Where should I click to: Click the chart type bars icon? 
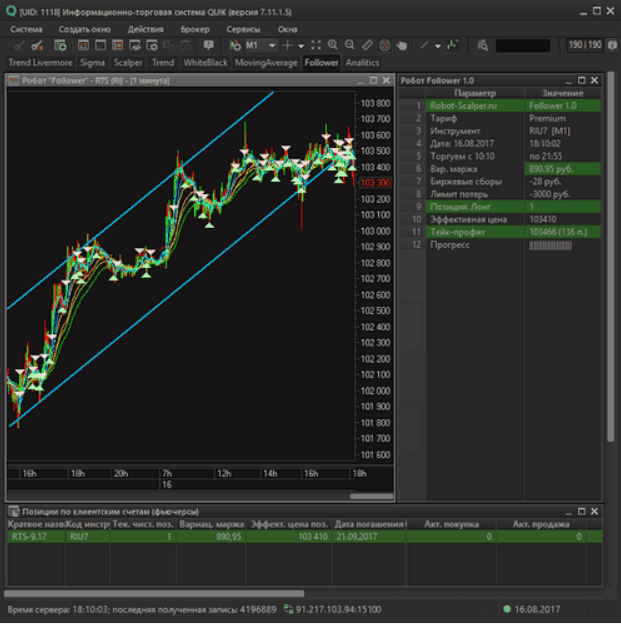(x=453, y=45)
